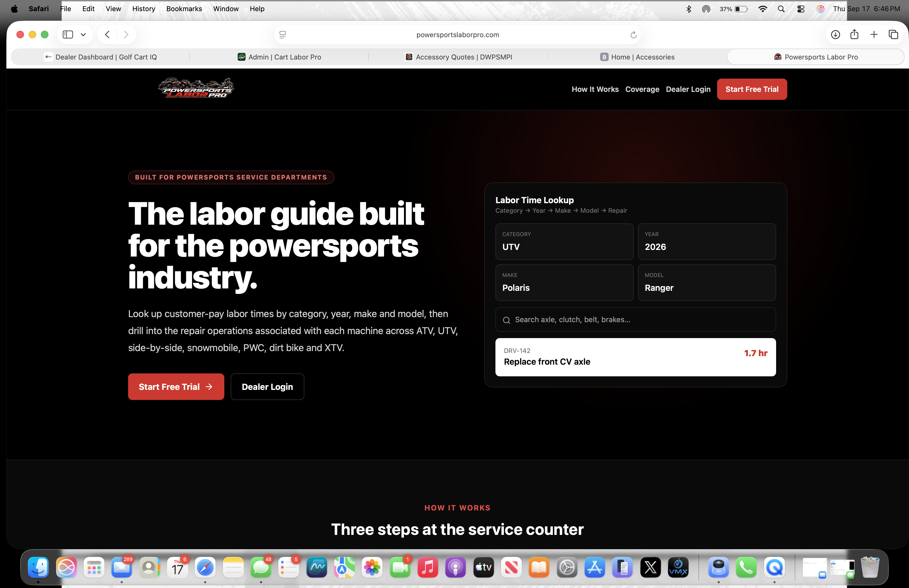
Task: Select the Powersports Labor Pro tab
Action: [816, 57]
